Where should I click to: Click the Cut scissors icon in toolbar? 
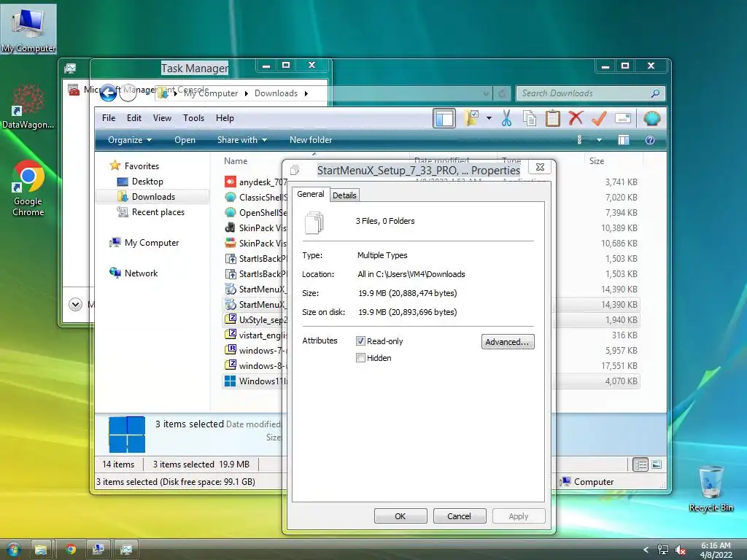pyautogui.click(x=506, y=118)
